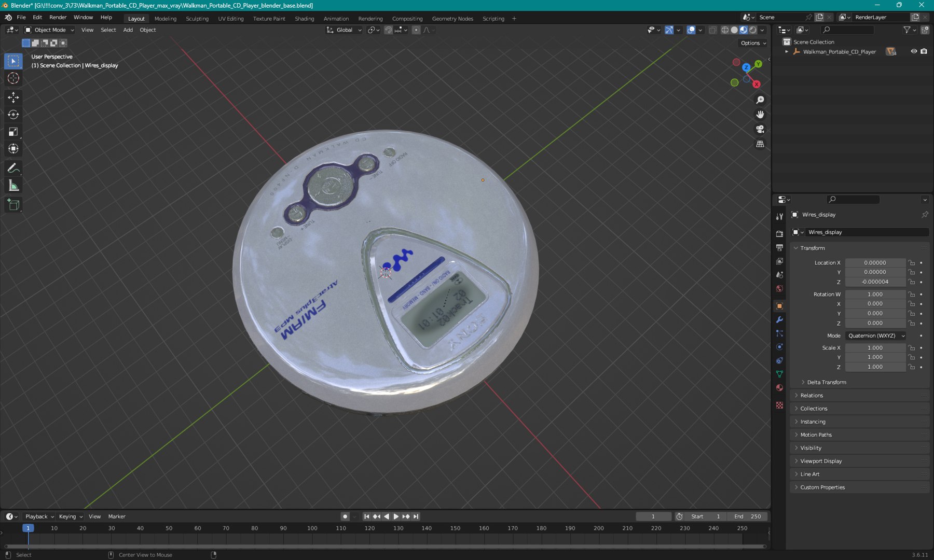Viewport: 934px width, 560px height.
Task: Open rotation Mode Quaternion dropdown
Action: coord(876,336)
